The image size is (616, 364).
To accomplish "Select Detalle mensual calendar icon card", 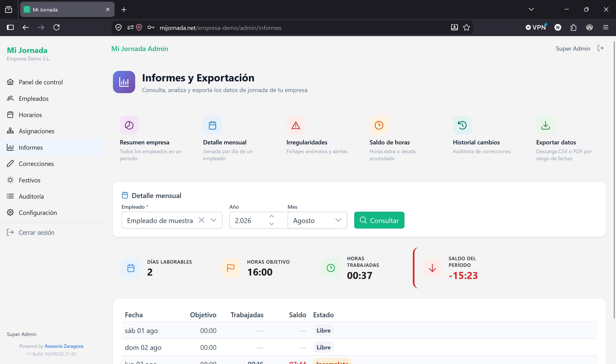I will 212,125.
